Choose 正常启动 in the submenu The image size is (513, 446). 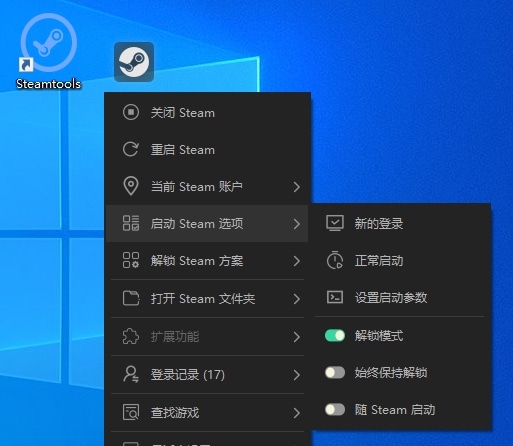pos(400,260)
